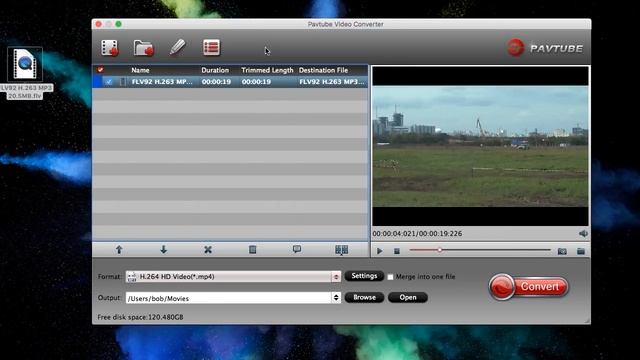This screenshot has width=640, height=360.
Task: Click the small icon beside FLV92 row checkbox
Action: (123, 82)
